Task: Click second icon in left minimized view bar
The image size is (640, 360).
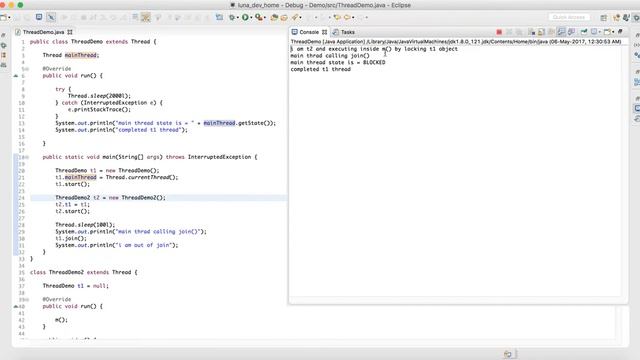Action: [x=4, y=45]
